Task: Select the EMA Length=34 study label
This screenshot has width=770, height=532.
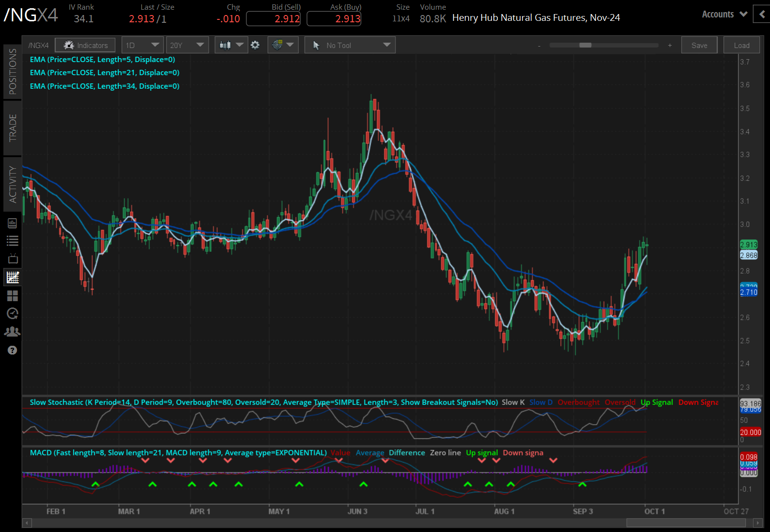Action: 104,86
